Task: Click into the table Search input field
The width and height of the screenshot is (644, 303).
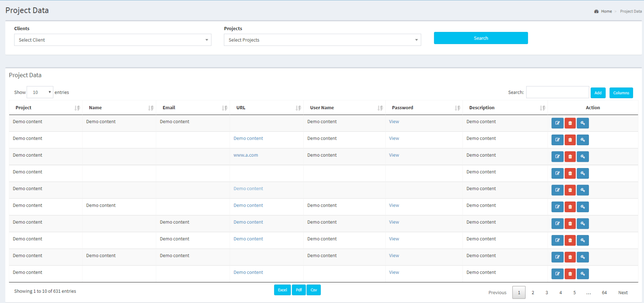Action: [x=557, y=92]
